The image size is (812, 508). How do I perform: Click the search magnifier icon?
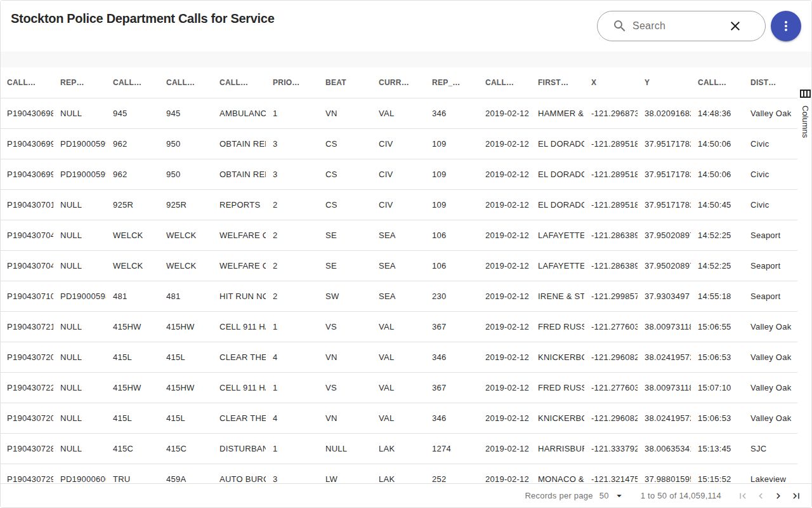(x=619, y=26)
